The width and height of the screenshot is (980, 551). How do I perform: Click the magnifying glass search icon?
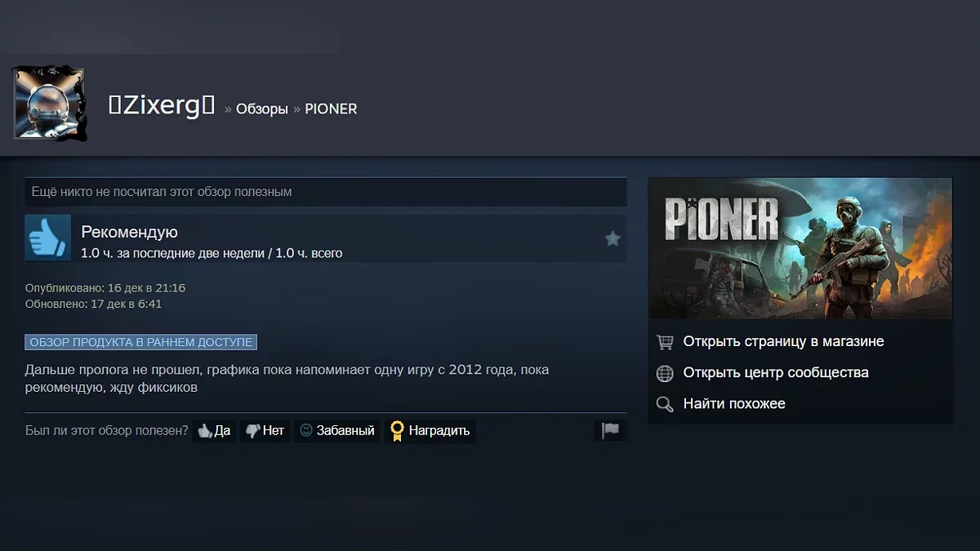[x=666, y=404]
